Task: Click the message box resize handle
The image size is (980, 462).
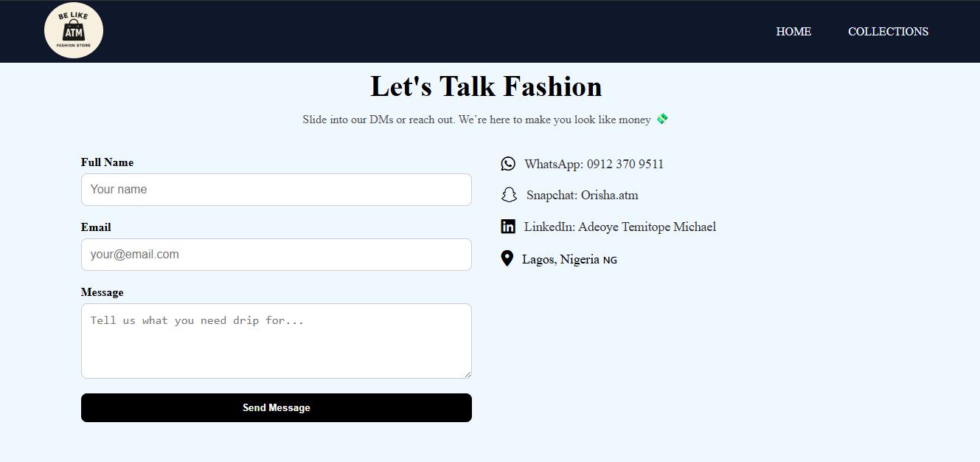Action: point(467,374)
